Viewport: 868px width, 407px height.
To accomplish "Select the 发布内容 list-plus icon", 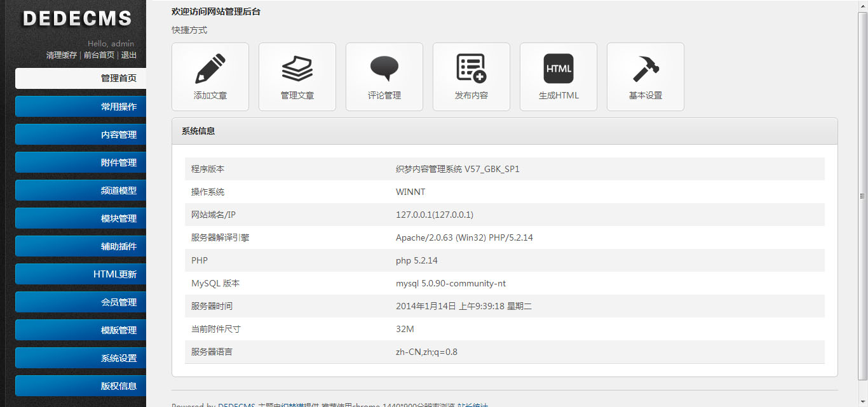I will [471, 69].
